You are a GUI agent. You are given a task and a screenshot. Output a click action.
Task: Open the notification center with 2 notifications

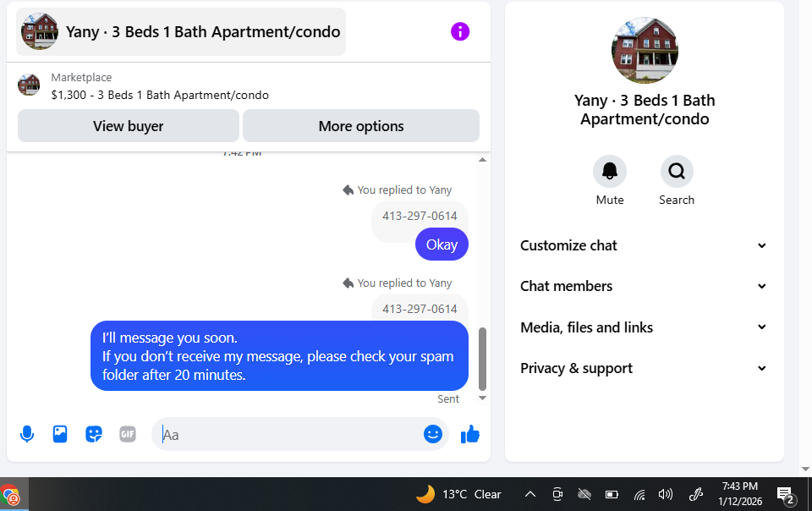786,496
